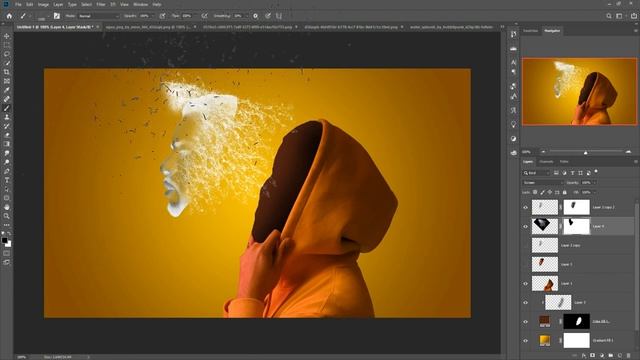Open the workspace switcher icon

point(620,16)
